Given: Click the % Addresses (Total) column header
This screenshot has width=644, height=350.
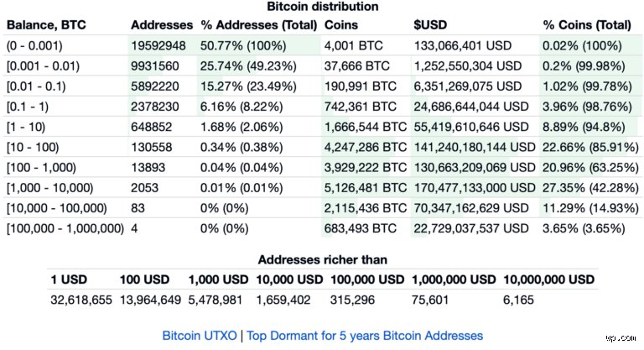Looking at the screenshot, I should point(259,25).
